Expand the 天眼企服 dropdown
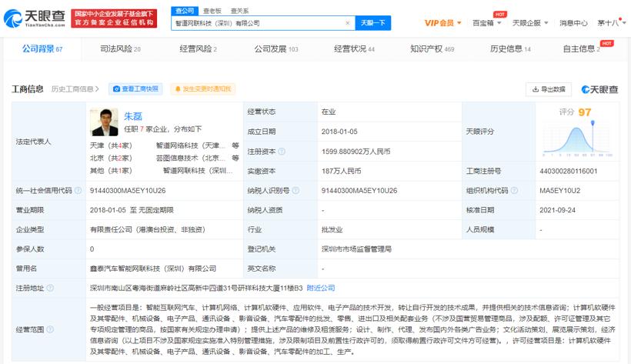Viewport: 631px width, 364px height. (530, 23)
